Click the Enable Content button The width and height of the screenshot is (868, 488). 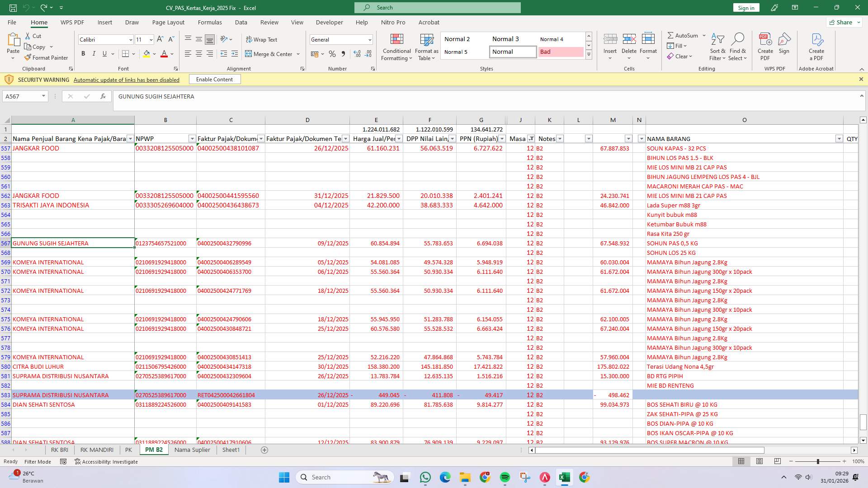[x=215, y=79]
